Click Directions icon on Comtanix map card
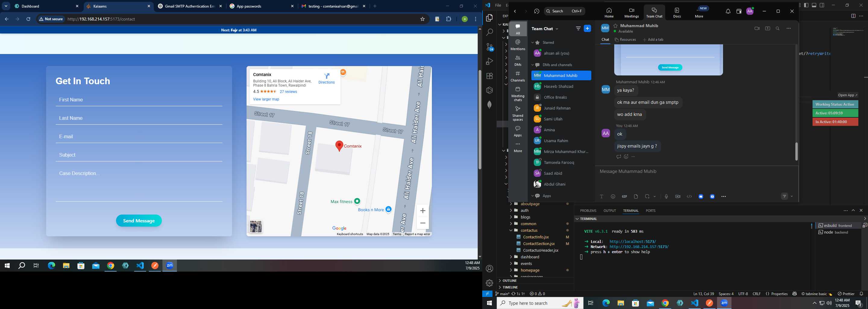868x309 pixels. [x=326, y=76]
